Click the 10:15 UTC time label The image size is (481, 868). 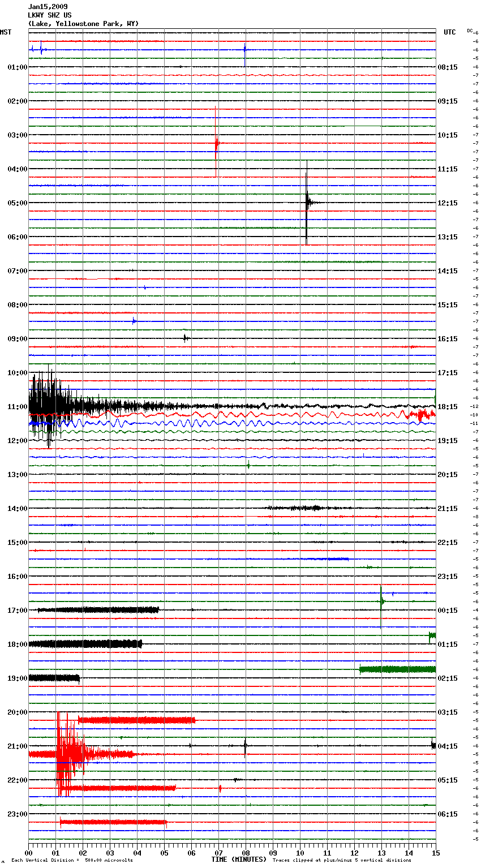click(448, 135)
